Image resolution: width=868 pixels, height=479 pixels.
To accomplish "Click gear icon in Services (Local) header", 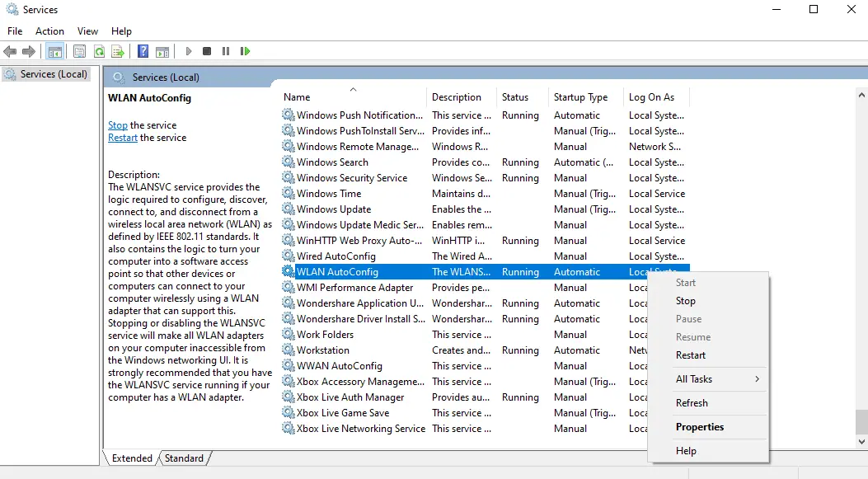I will click(119, 77).
